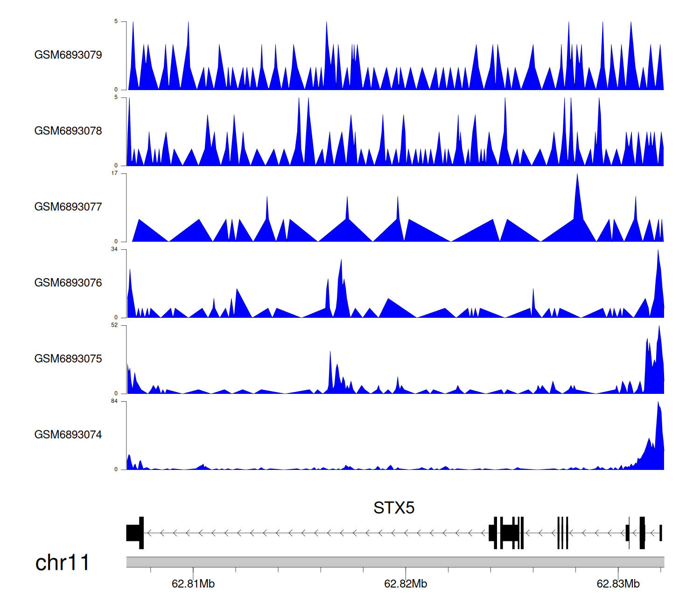Click the chr11 chromosome label

pyautogui.click(x=62, y=563)
